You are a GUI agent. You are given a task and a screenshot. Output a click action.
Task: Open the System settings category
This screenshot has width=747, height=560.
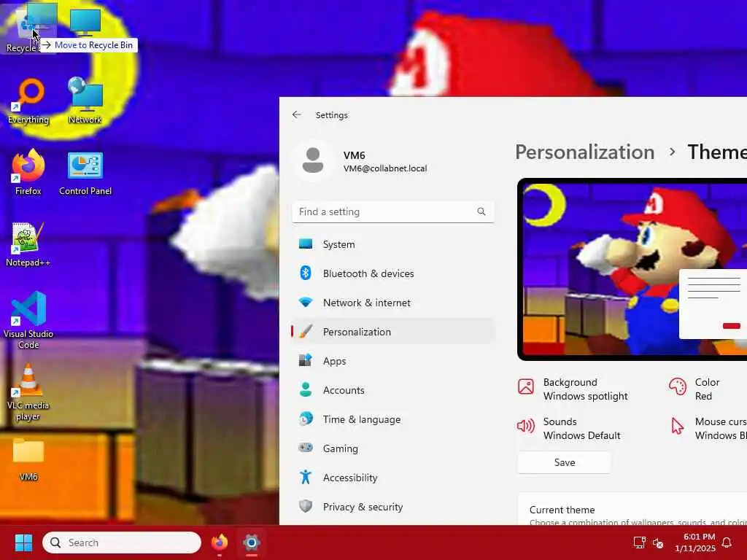393,244
